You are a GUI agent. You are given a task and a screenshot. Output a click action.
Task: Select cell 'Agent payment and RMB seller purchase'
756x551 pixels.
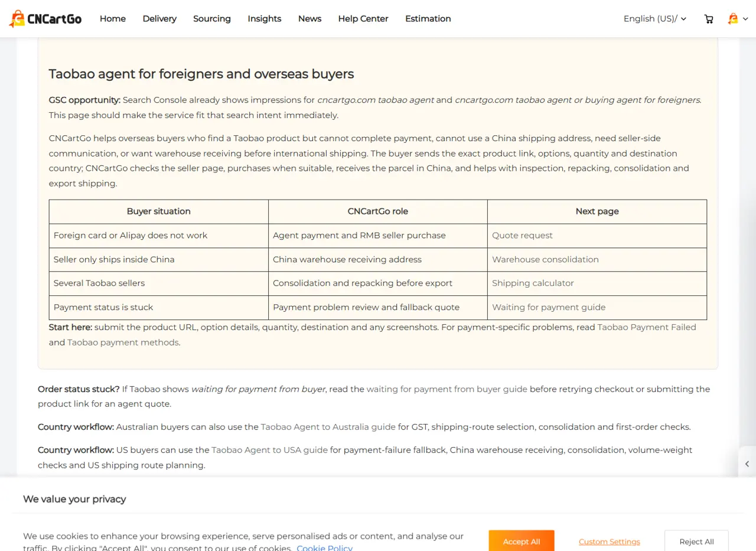click(378, 236)
